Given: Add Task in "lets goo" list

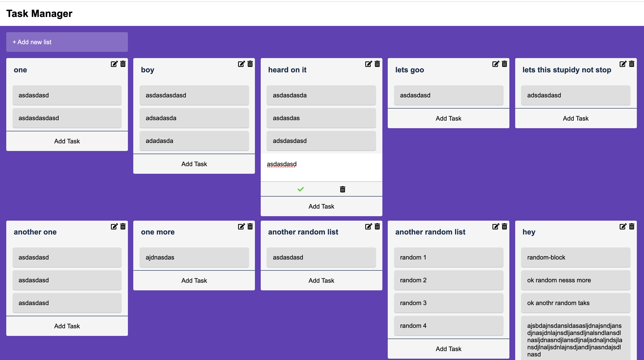Looking at the screenshot, I should click(x=449, y=119).
